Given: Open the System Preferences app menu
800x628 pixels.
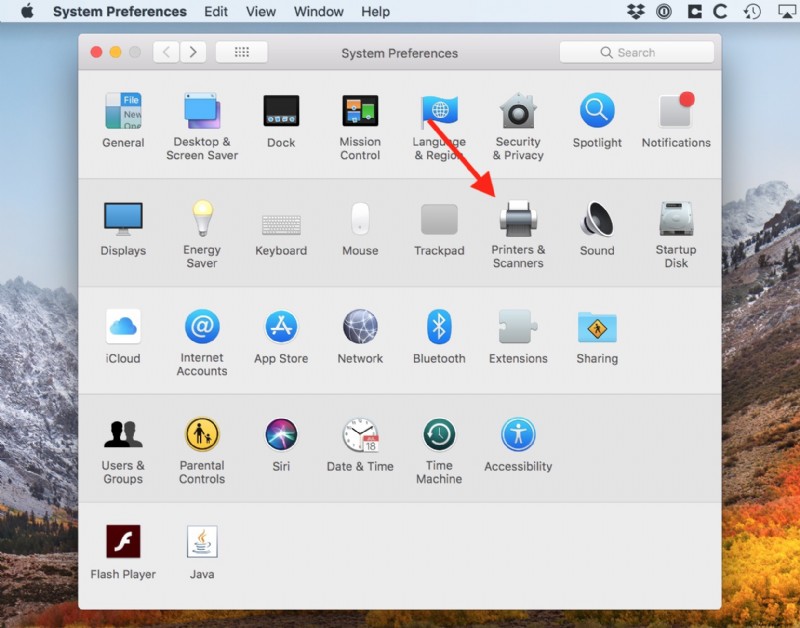Looking at the screenshot, I should coord(120,11).
